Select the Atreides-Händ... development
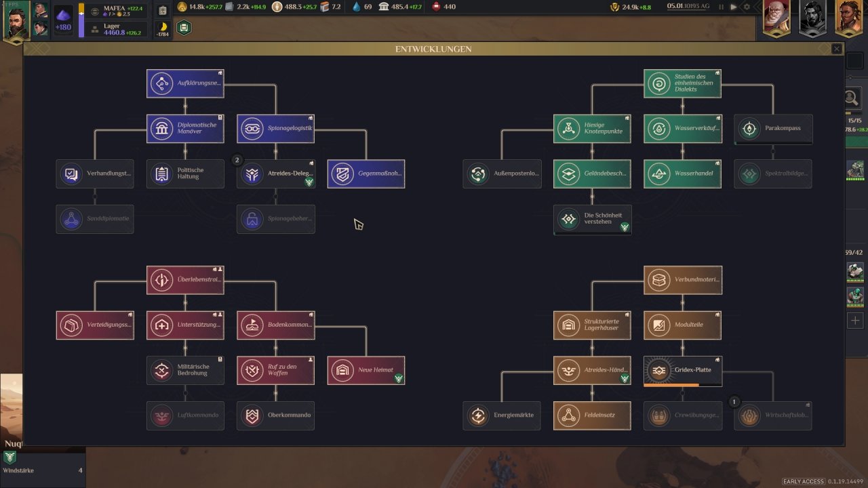Viewport: 868px width, 488px height. pos(592,370)
